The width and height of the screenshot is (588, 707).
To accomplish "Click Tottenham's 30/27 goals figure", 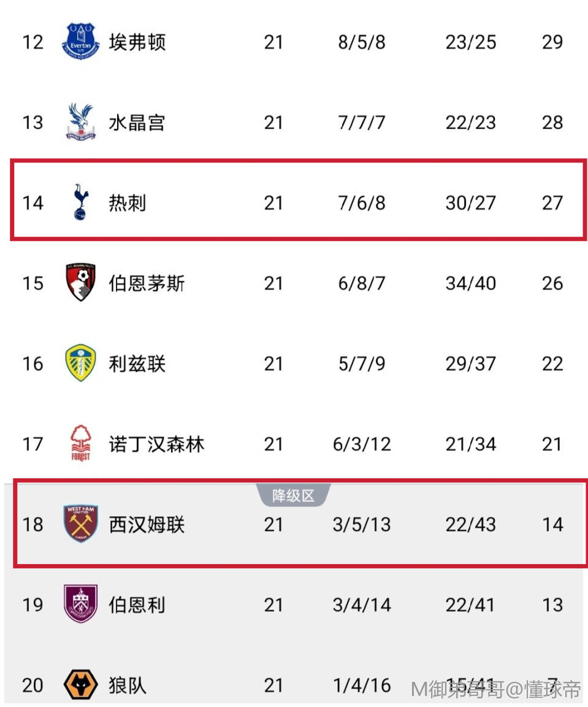I will coord(470,202).
